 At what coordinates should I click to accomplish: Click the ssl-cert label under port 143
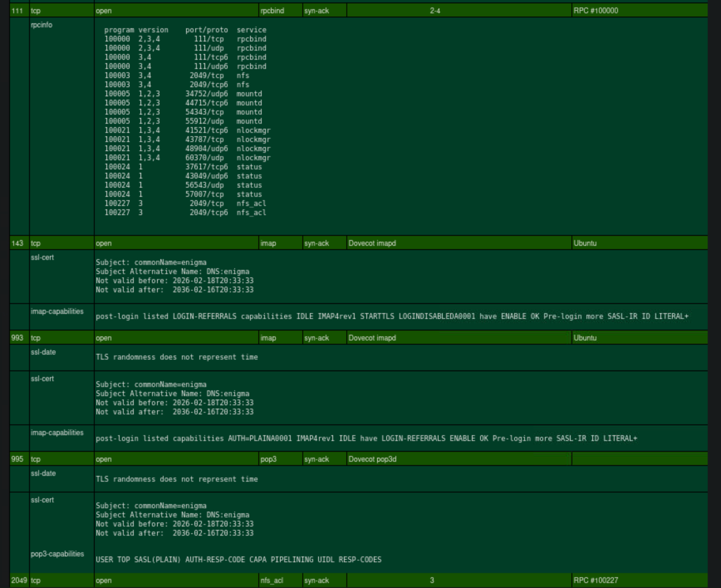click(42, 257)
